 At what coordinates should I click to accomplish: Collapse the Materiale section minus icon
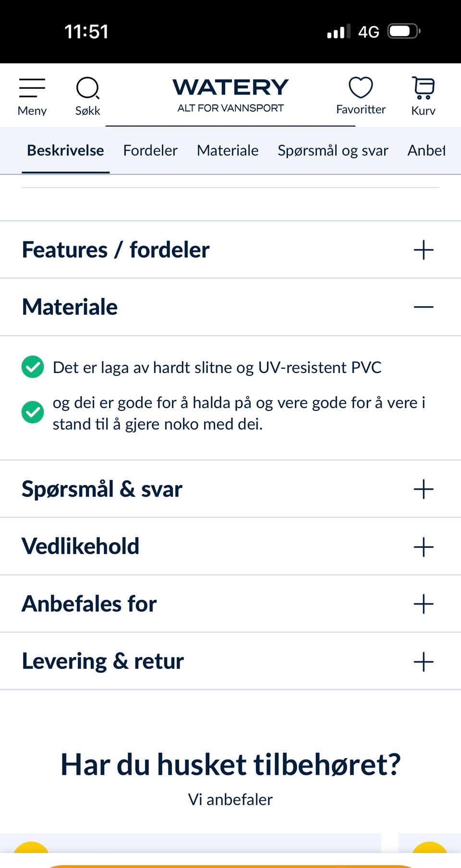pyautogui.click(x=424, y=307)
